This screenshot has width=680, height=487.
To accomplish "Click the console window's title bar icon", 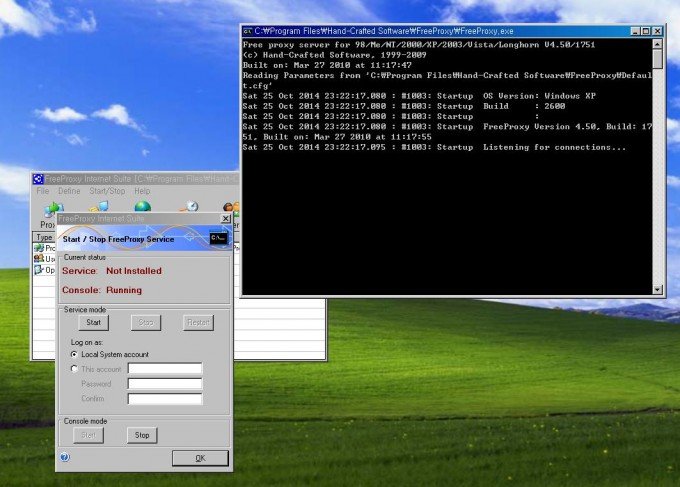I will (248, 31).
